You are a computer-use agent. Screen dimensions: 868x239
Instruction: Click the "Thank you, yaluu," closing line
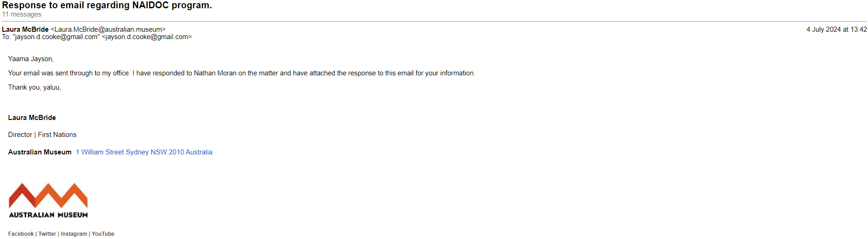point(34,87)
